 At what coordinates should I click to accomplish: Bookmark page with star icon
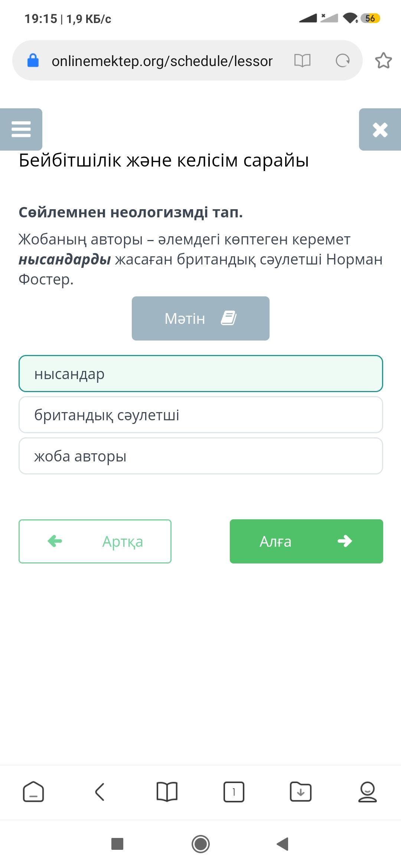click(383, 60)
